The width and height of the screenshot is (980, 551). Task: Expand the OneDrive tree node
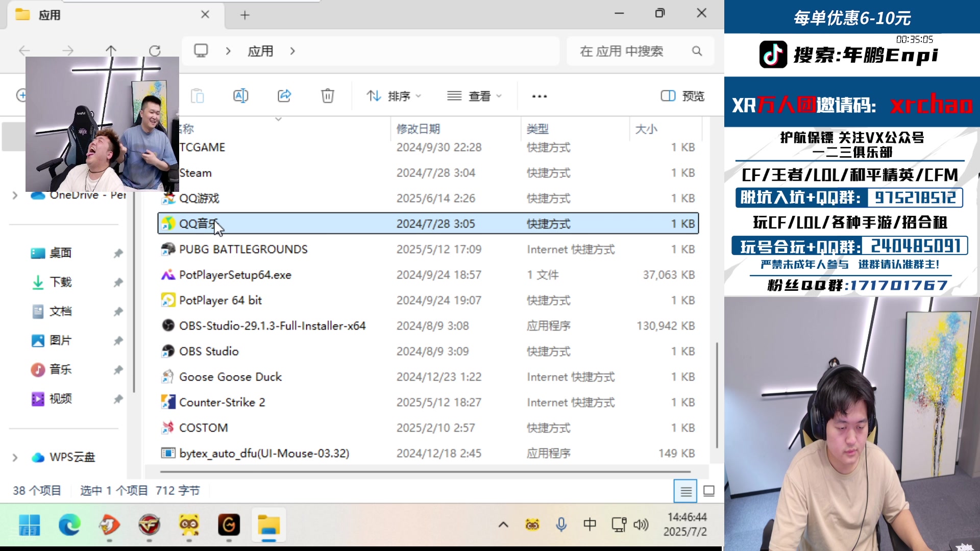pos(15,195)
